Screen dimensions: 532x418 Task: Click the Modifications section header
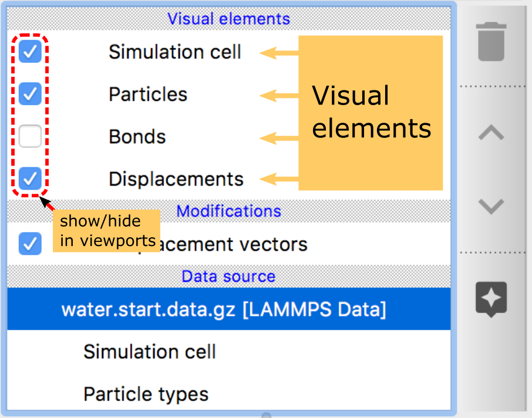point(228,211)
